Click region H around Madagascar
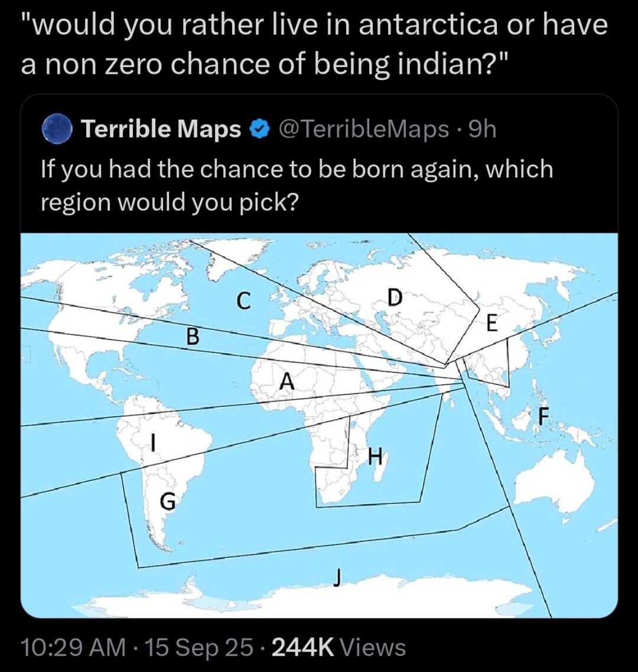 pos(375,456)
